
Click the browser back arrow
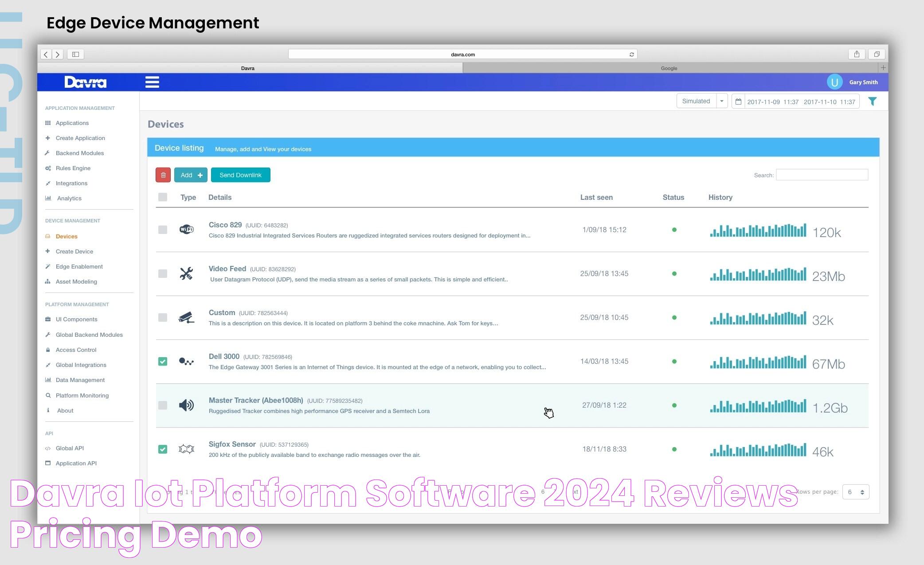pos(46,54)
